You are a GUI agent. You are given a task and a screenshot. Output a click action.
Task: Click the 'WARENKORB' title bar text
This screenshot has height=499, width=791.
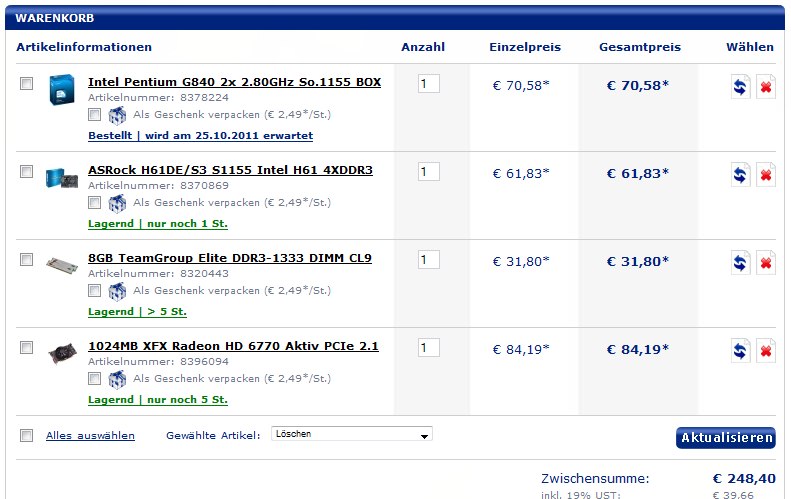click(x=54, y=18)
